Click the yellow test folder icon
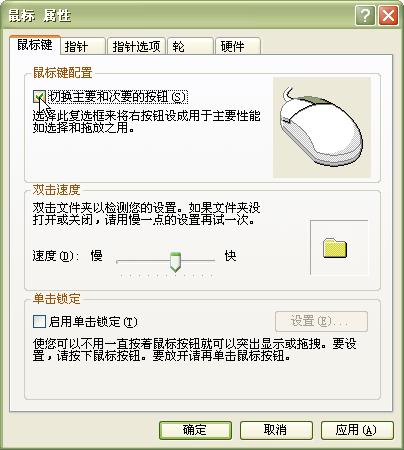Screen dimensions: 404x450 pyautogui.click(x=335, y=248)
